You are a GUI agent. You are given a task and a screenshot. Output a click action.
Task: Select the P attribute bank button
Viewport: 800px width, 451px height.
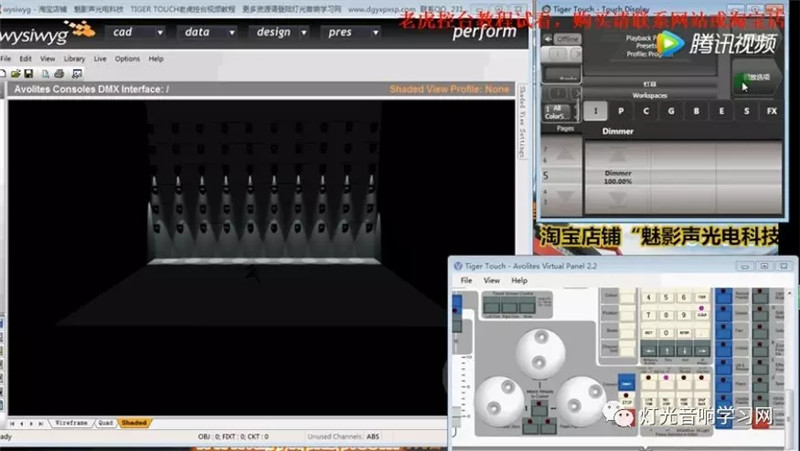click(621, 111)
